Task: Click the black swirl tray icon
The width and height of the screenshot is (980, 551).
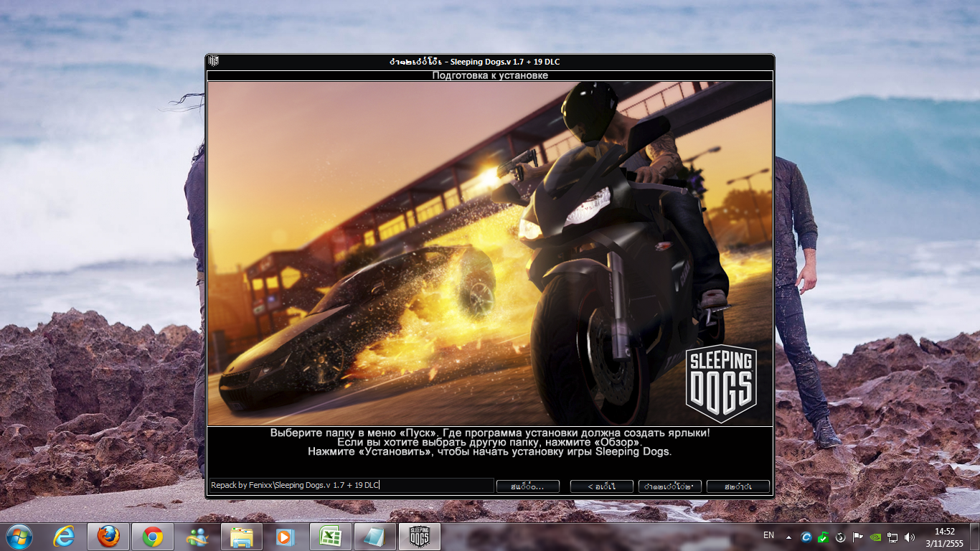Action: [841, 537]
